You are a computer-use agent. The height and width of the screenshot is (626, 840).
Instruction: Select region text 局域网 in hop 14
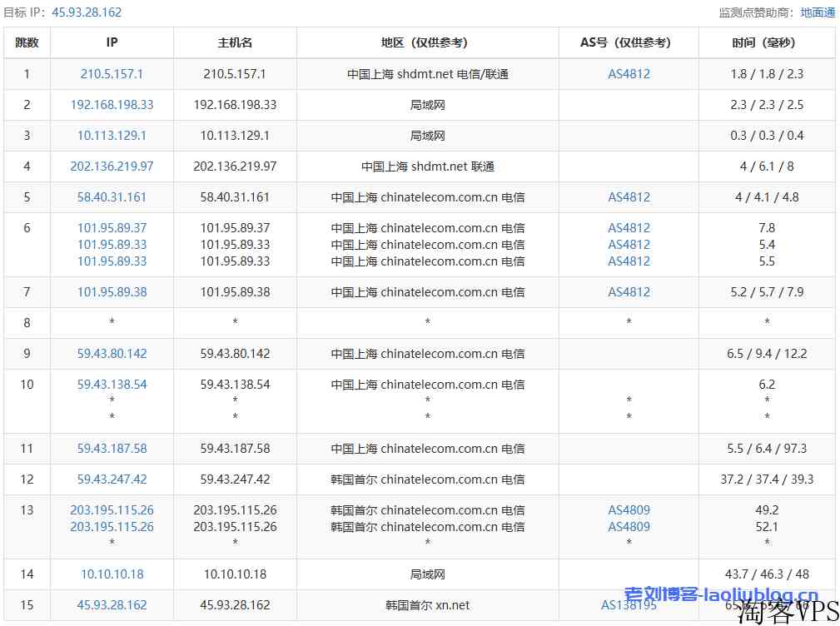click(428, 574)
